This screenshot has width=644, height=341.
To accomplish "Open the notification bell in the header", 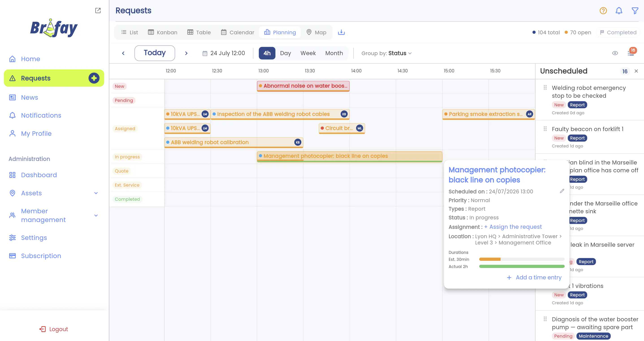I will (619, 11).
